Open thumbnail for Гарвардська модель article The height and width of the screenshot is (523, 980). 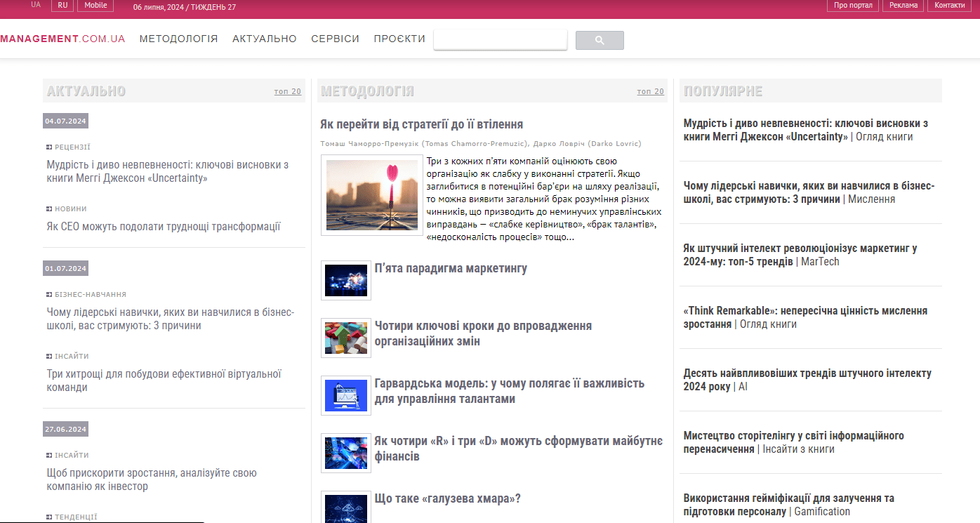(x=346, y=395)
